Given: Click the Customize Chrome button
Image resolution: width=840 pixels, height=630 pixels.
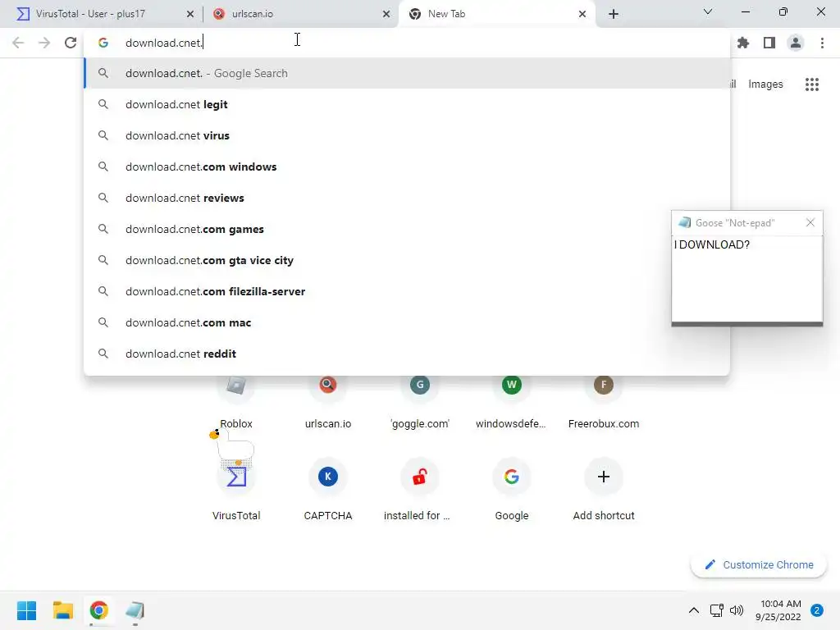Looking at the screenshot, I should 759,564.
